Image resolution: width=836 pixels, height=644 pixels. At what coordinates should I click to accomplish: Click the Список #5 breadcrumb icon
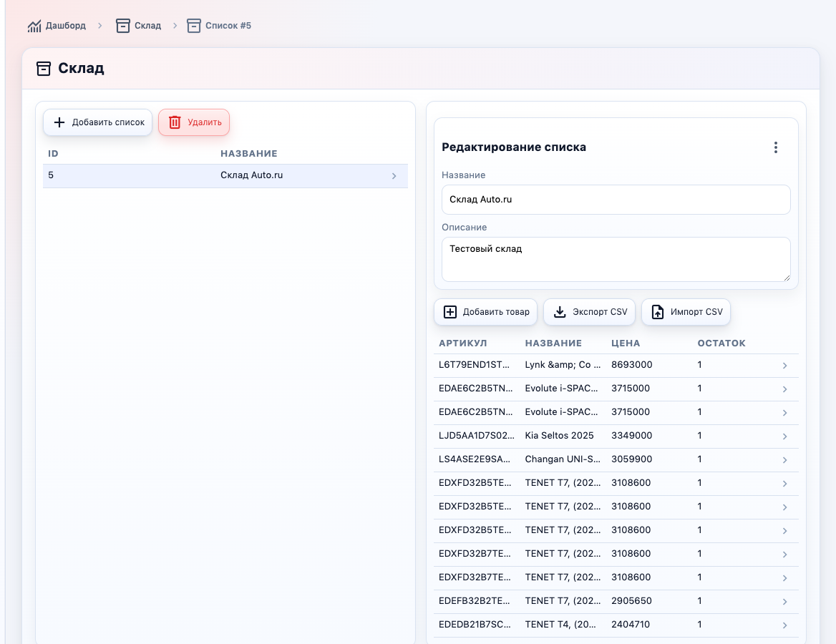194,26
